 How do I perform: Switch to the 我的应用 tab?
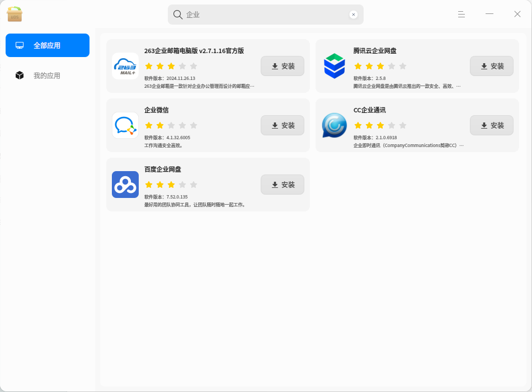[x=48, y=75]
